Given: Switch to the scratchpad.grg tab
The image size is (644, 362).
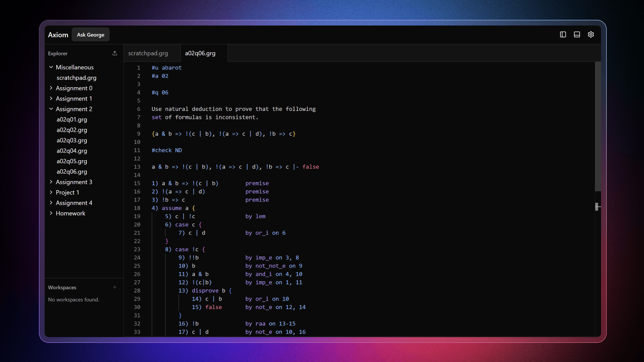Looking at the screenshot, I should tap(148, 53).
